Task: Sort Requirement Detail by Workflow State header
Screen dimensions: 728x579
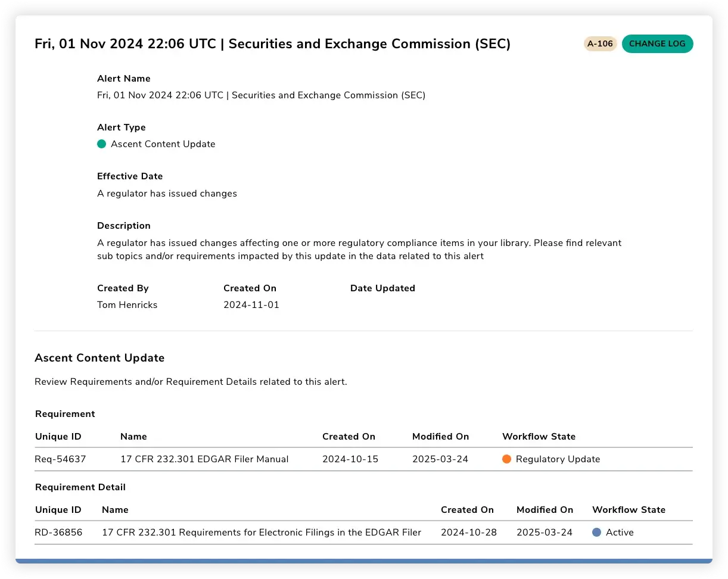Action: click(x=629, y=510)
